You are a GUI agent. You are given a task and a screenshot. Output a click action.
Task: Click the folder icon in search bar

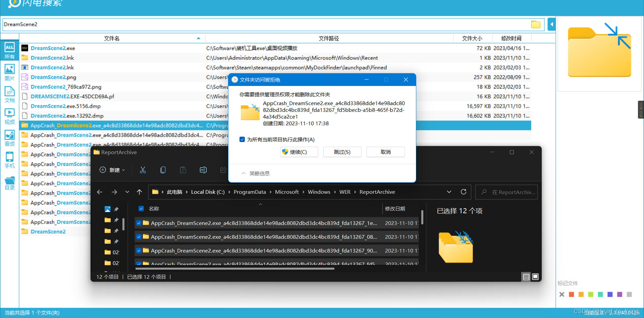pos(536,25)
